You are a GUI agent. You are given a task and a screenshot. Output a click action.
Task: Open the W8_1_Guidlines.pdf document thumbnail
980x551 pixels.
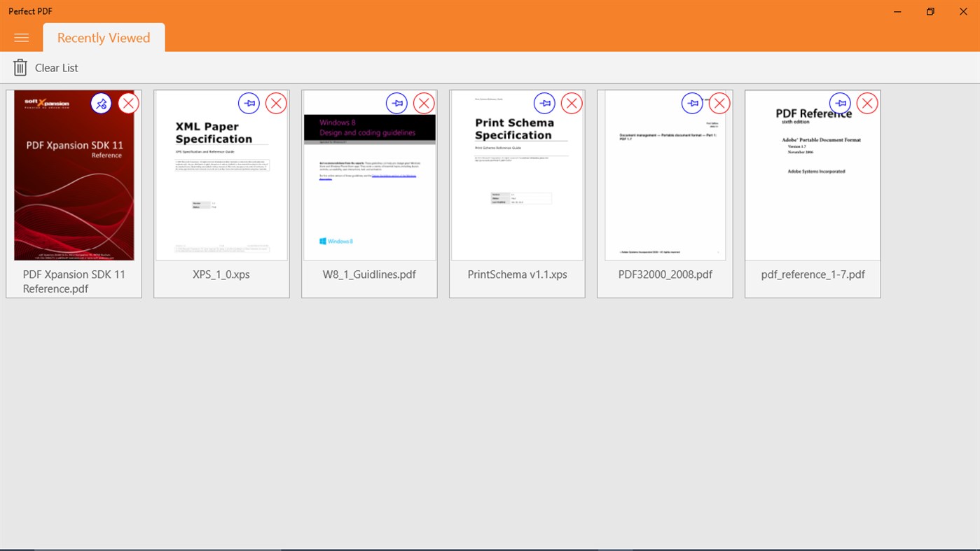click(369, 182)
